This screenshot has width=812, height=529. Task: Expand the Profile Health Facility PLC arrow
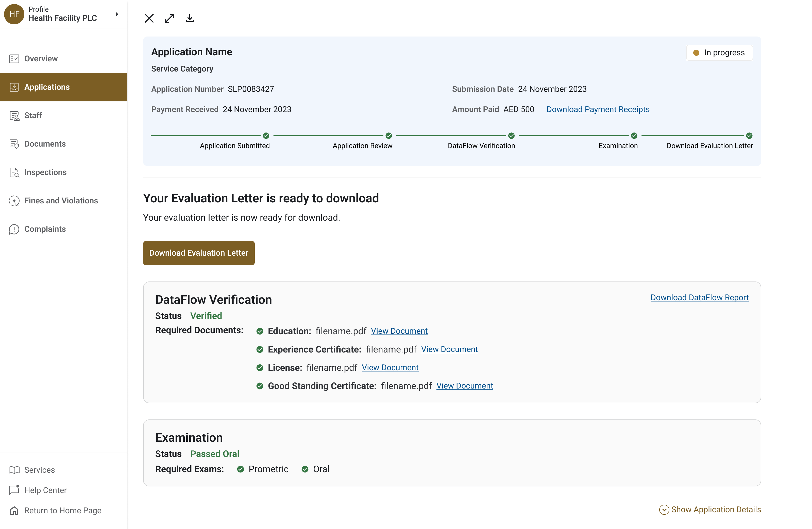[117, 14]
